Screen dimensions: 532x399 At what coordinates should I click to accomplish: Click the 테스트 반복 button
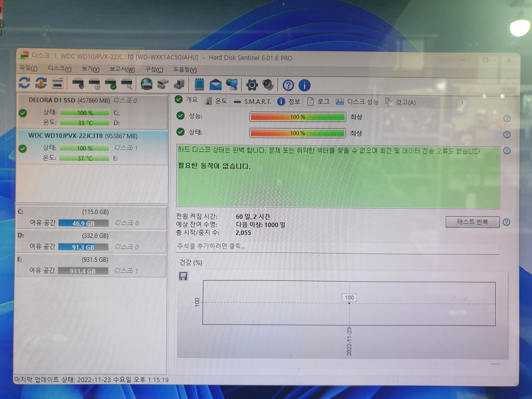472,222
